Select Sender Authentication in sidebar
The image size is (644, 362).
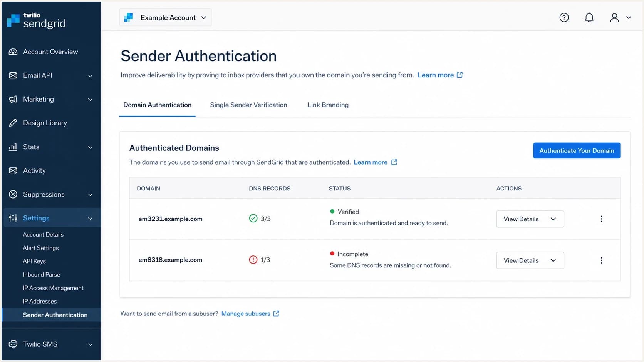[x=52, y=315]
